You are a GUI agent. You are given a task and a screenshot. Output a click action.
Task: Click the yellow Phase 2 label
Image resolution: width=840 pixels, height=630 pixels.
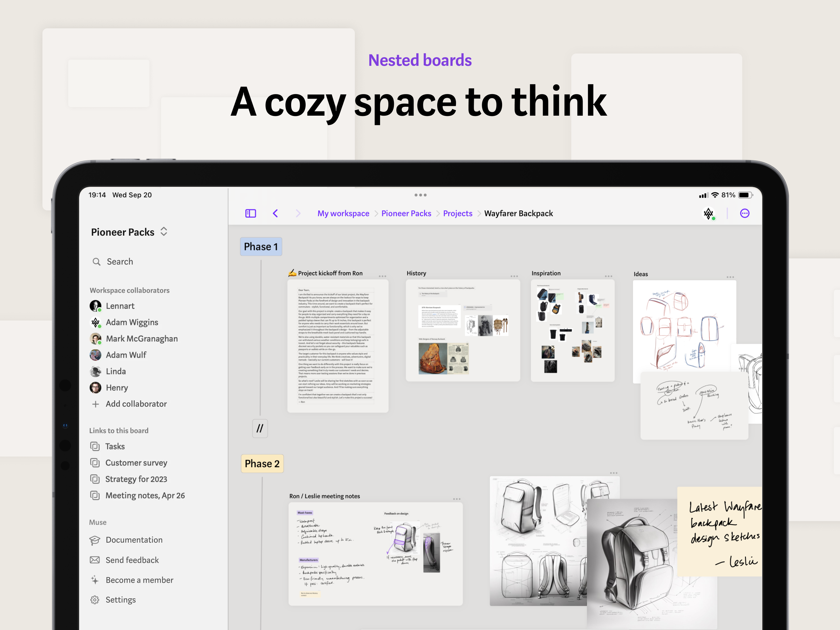[262, 464]
